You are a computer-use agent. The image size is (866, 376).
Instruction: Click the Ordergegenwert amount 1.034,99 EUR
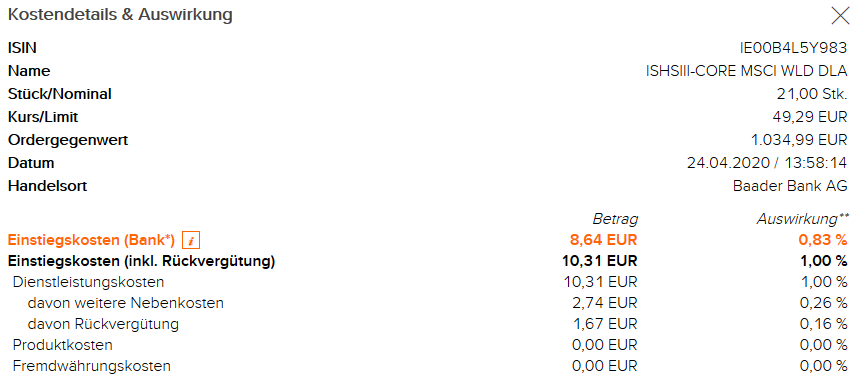[x=798, y=140]
